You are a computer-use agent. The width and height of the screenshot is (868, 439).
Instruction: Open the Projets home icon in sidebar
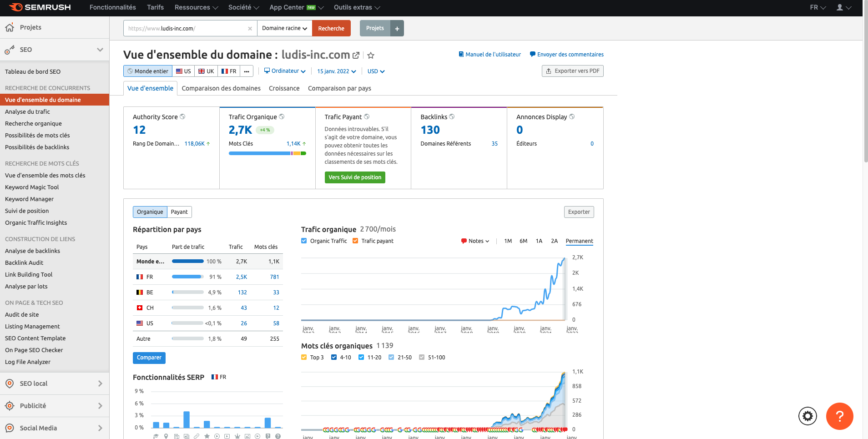[x=10, y=28]
